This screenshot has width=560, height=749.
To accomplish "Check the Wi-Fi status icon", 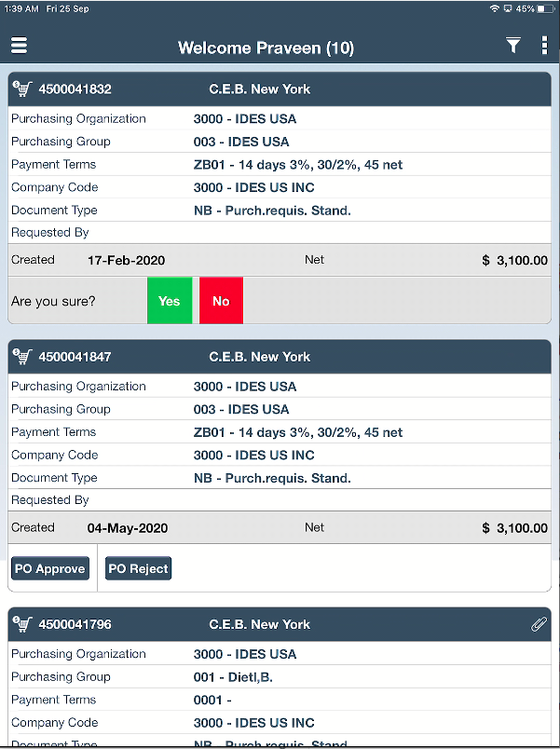I will click(x=495, y=8).
